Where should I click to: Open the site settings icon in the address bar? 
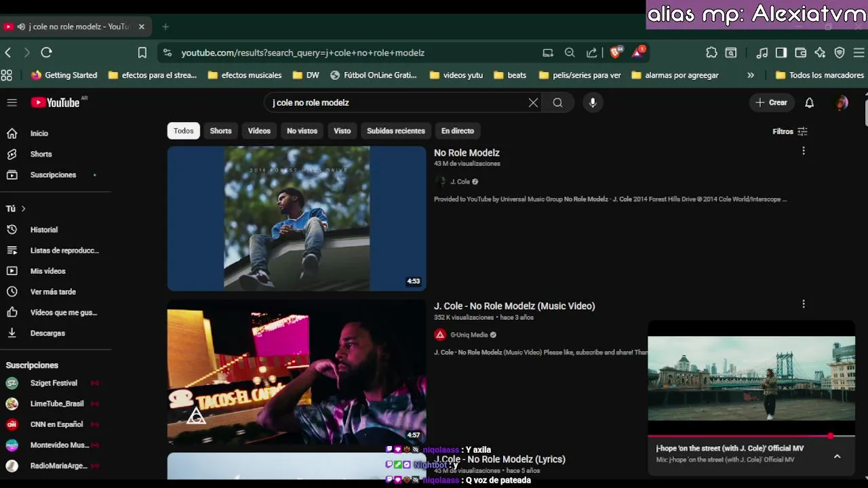(167, 52)
